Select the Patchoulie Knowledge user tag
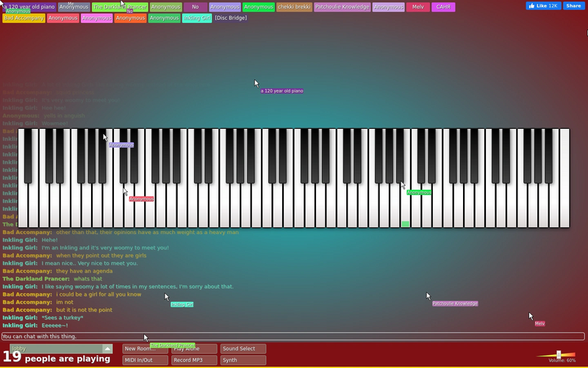The height and width of the screenshot is (368, 588). 342,7
